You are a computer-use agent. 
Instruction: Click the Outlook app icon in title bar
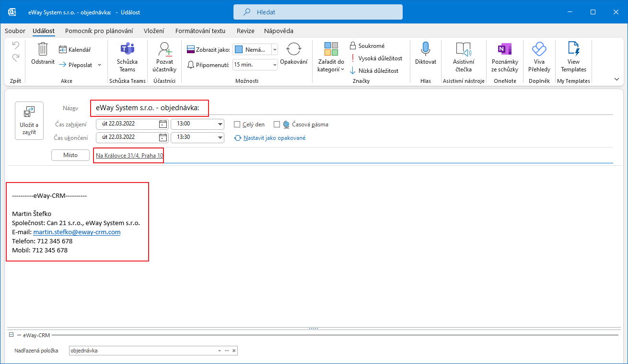12,12
